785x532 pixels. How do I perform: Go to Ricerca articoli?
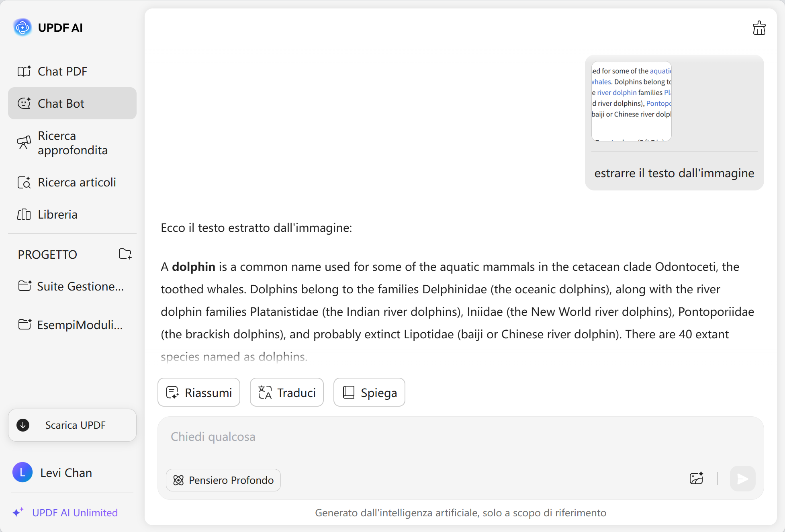(76, 182)
